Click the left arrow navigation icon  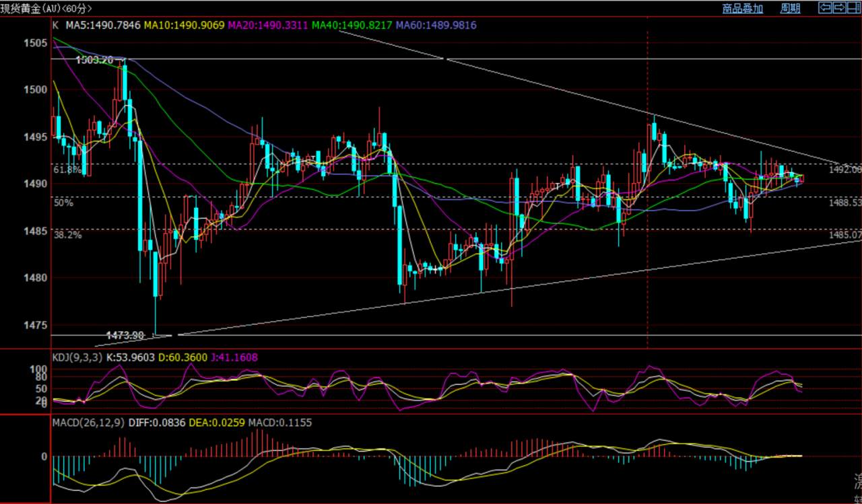[825, 8]
